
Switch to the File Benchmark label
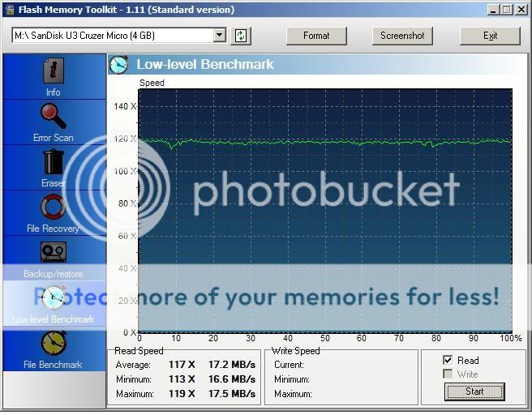tap(53, 365)
